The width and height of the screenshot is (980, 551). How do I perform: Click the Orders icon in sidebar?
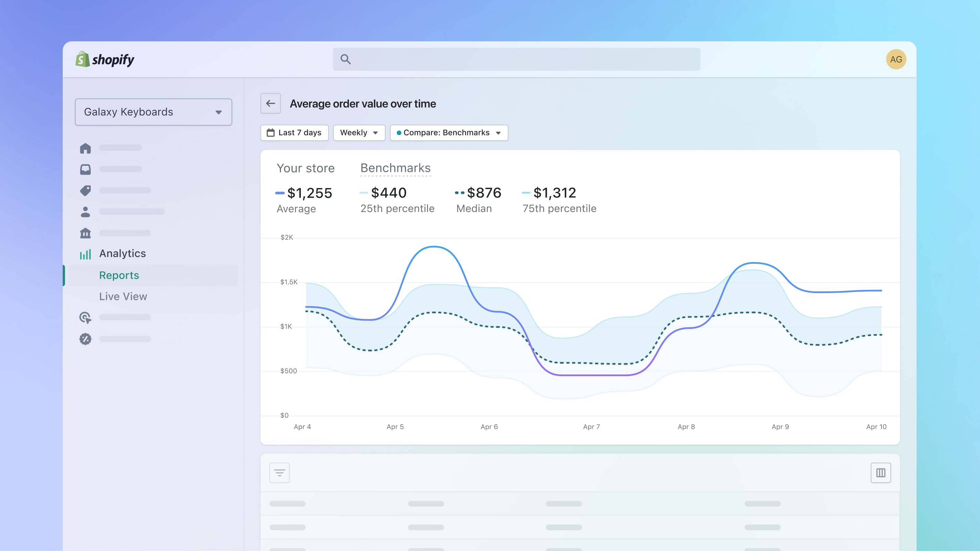click(x=85, y=169)
